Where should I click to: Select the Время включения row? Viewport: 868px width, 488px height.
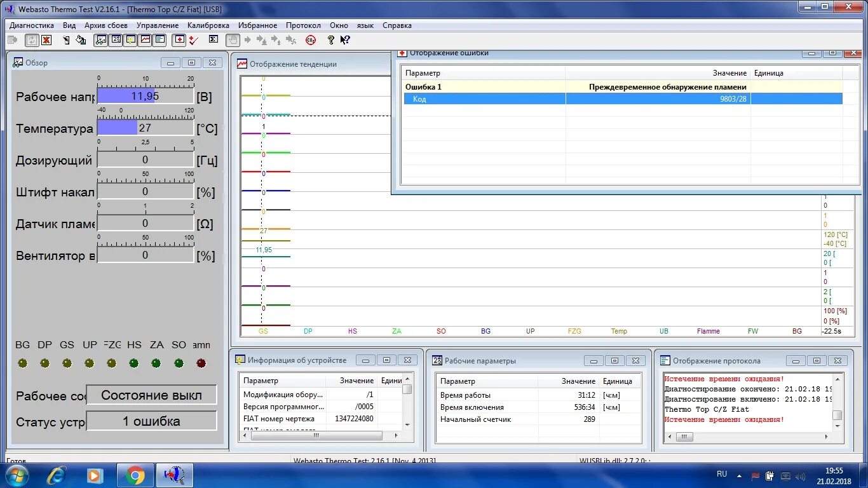point(538,407)
